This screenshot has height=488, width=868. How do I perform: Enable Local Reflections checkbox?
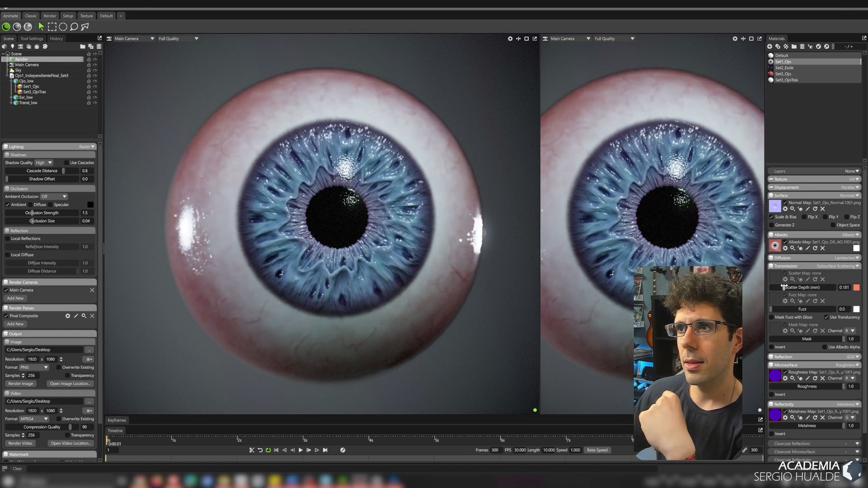[7, 239]
